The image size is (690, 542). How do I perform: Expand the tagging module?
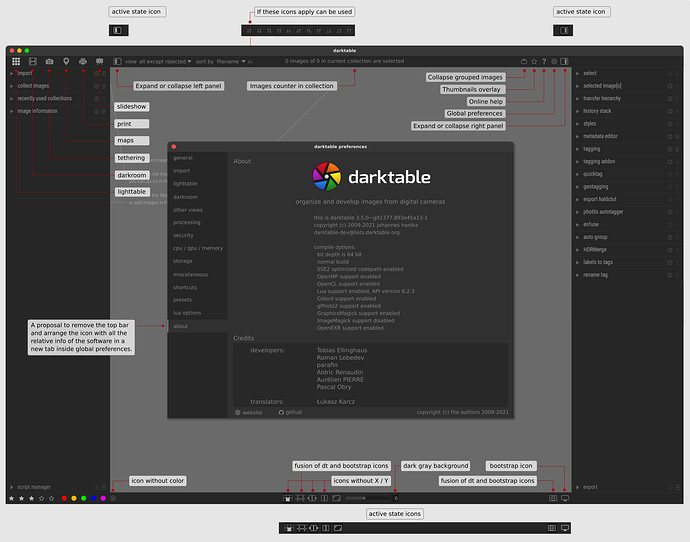click(x=628, y=149)
